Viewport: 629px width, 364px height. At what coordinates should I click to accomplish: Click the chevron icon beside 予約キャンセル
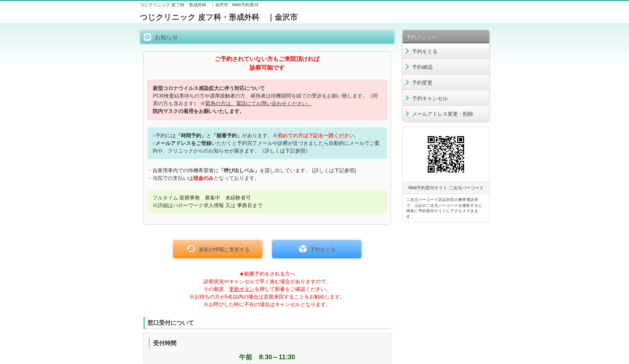tap(407, 98)
